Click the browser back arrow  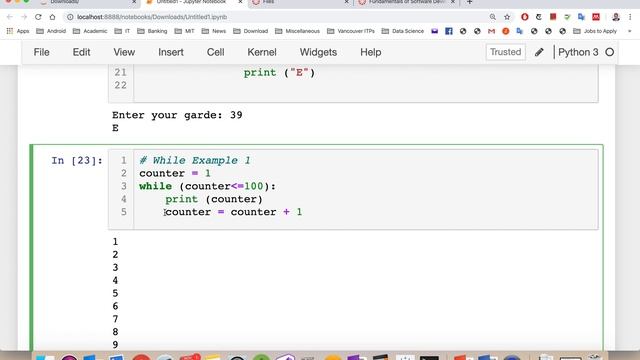[x=10, y=17]
